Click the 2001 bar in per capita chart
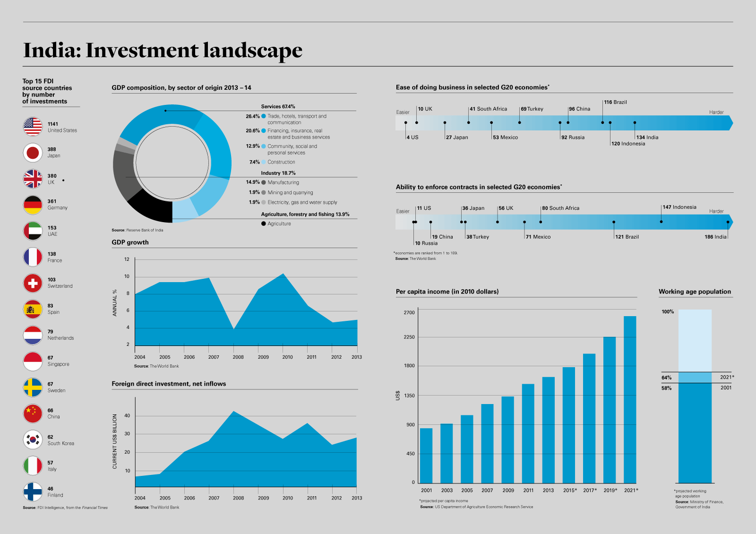Screen dimensions: 756x534 coord(426,455)
